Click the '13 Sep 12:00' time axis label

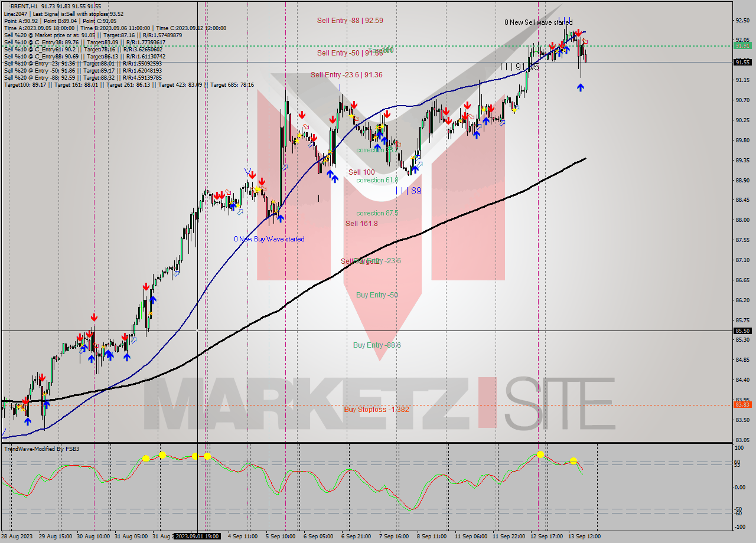[585, 537]
